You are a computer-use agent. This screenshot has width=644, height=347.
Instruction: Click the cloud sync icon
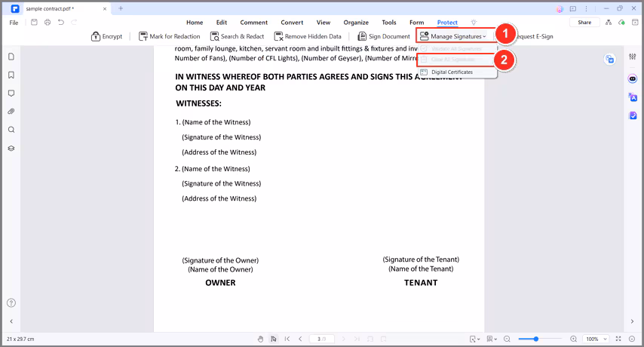coord(622,23)
